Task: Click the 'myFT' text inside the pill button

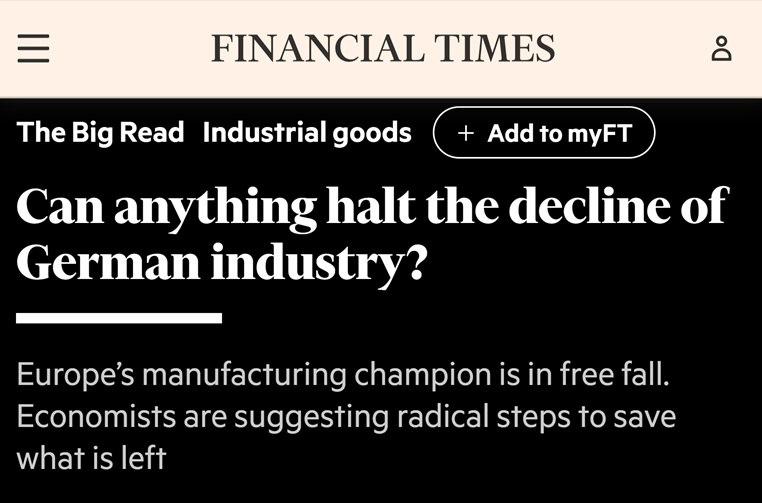Action: (600, 133)
